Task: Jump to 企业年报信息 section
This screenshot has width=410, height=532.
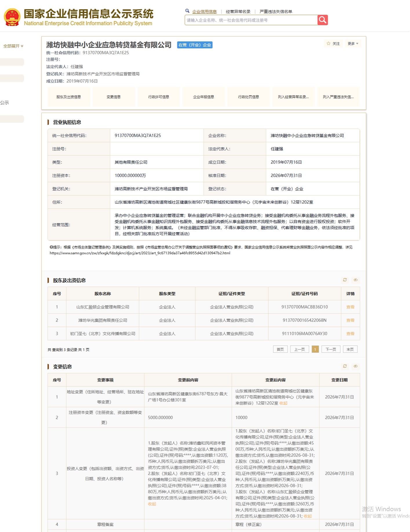Action: tap(203, 97)
